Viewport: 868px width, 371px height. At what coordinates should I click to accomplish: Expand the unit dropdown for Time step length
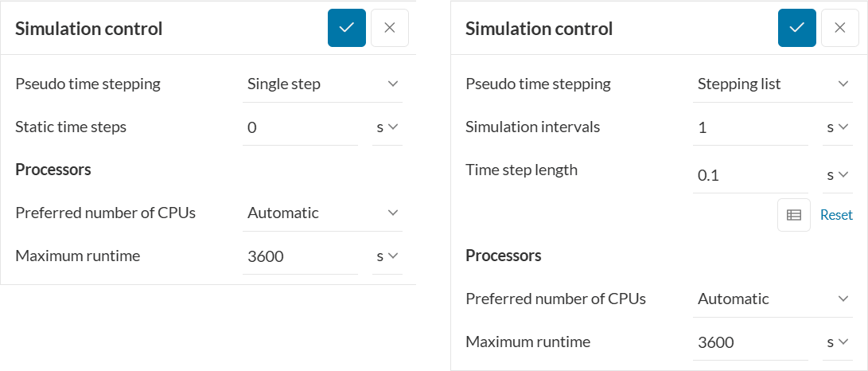837,174
